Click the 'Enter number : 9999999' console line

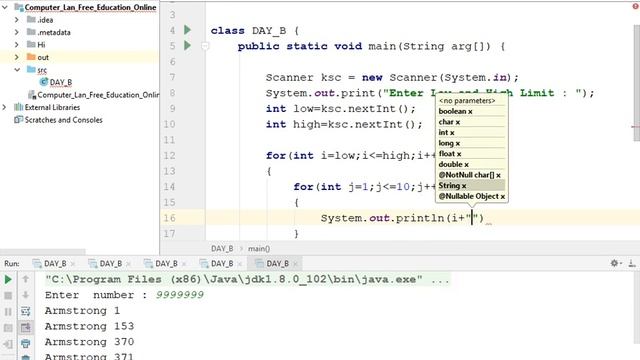(124, 295)
